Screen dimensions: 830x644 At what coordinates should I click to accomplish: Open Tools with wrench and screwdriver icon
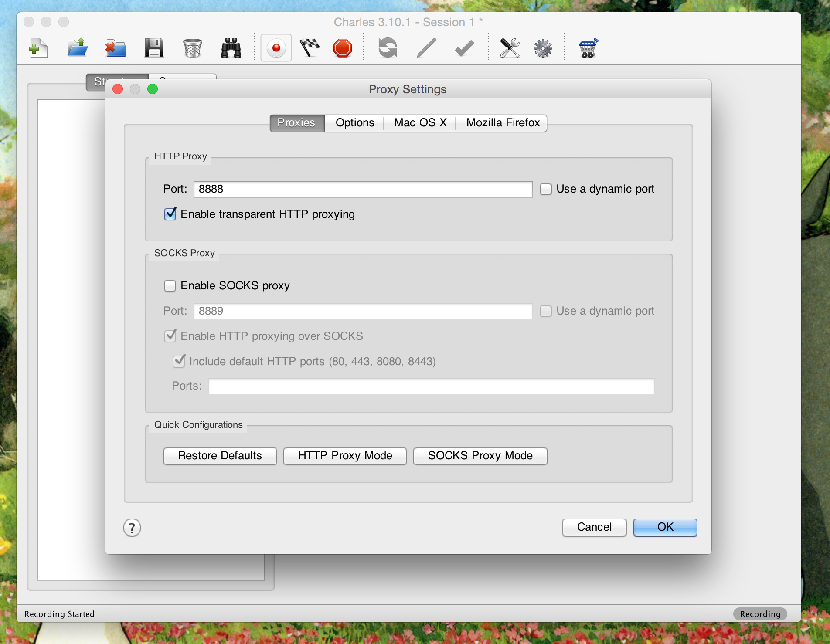[x=510, y=48]
